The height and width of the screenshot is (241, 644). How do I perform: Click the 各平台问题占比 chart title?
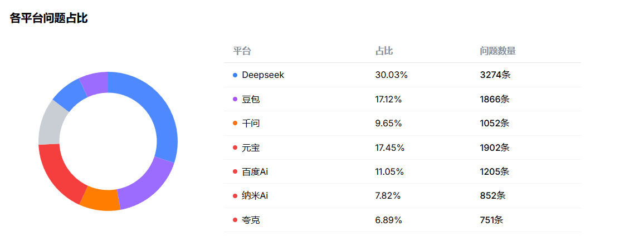click(49, 18)
